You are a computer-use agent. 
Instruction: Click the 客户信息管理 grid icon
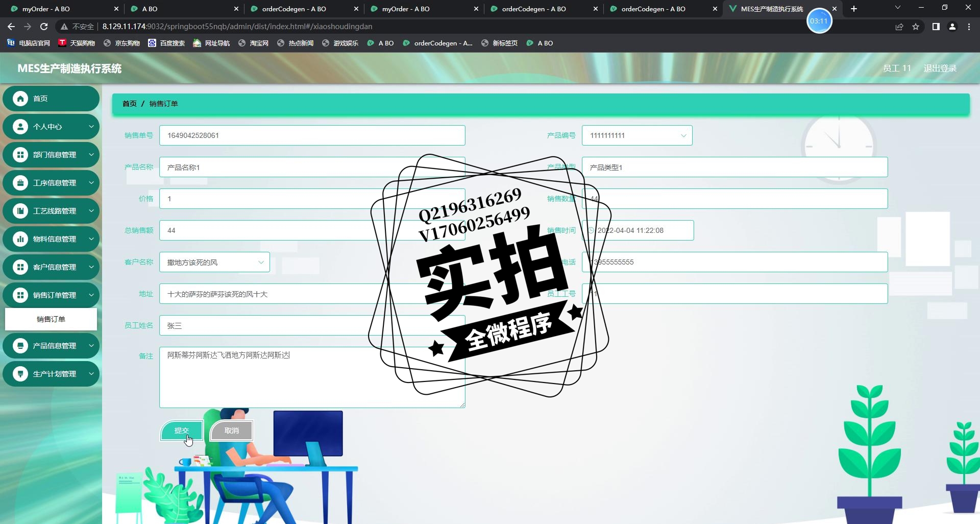click(x=20, y=267)
